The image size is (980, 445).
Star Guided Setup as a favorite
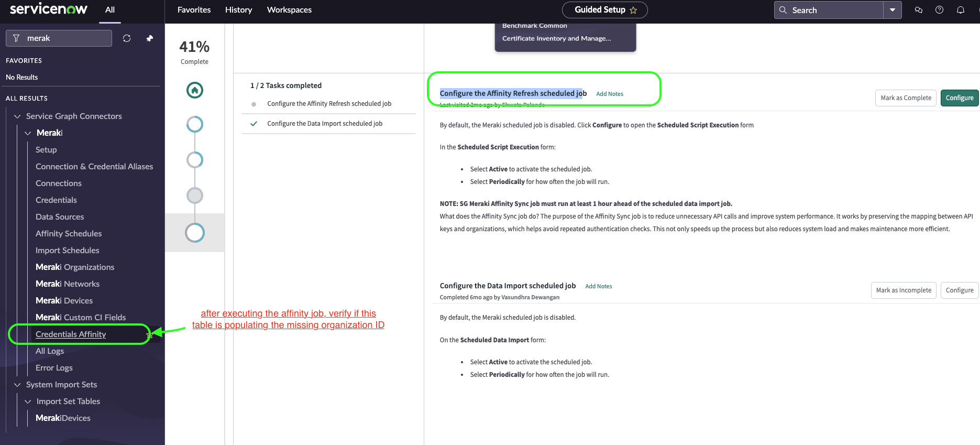(x=633, y=10)
